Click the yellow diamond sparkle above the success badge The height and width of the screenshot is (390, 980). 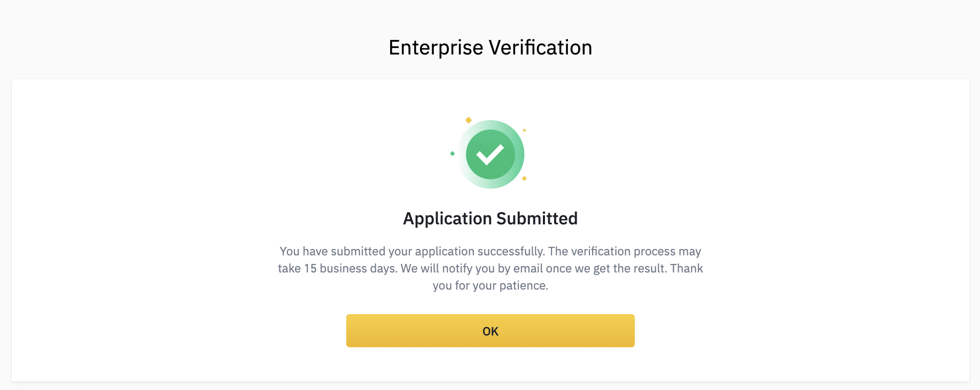469,120
